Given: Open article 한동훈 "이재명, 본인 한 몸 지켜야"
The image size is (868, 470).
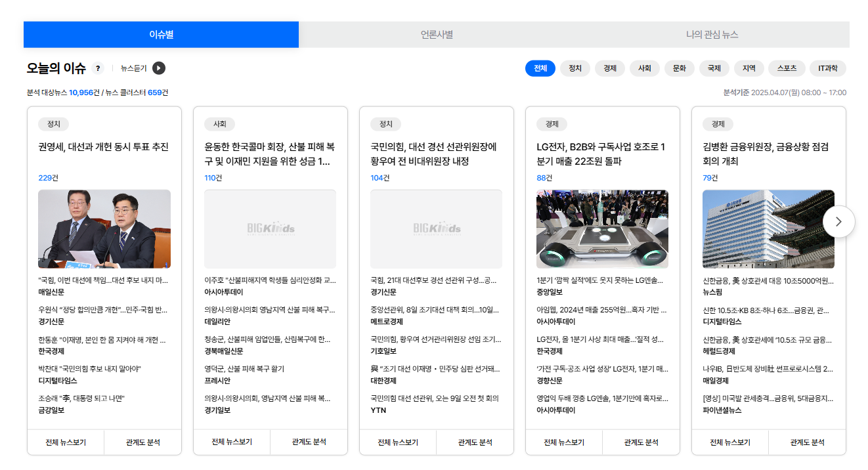Looking at the screenshot, I should [x=102, y=339].
